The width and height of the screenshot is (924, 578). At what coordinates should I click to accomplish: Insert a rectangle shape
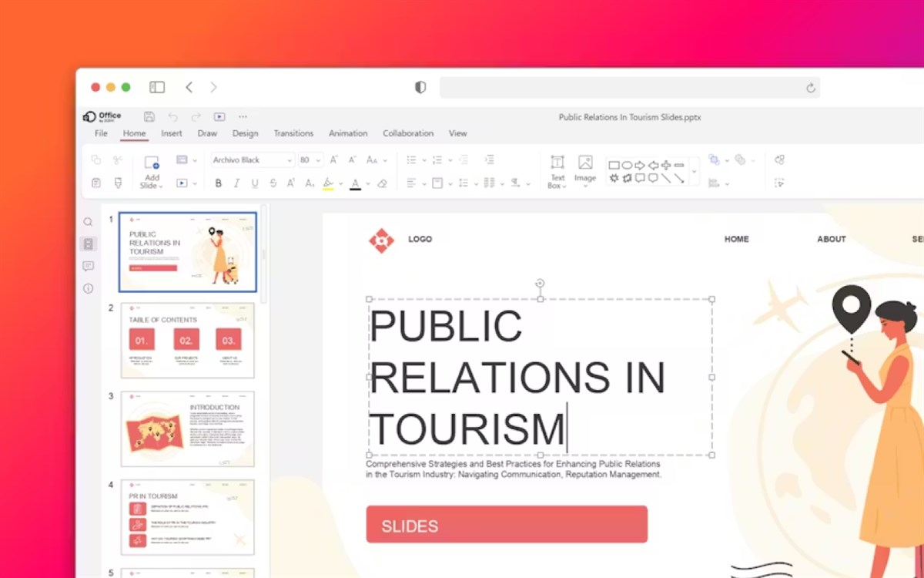(614, 165)
